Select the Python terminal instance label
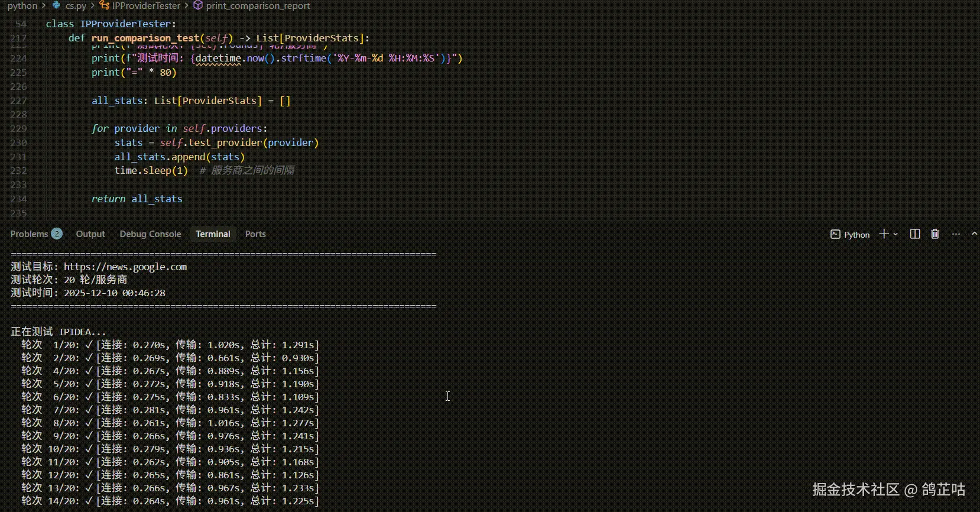The image size is (980, 512). tap(850, 234)
